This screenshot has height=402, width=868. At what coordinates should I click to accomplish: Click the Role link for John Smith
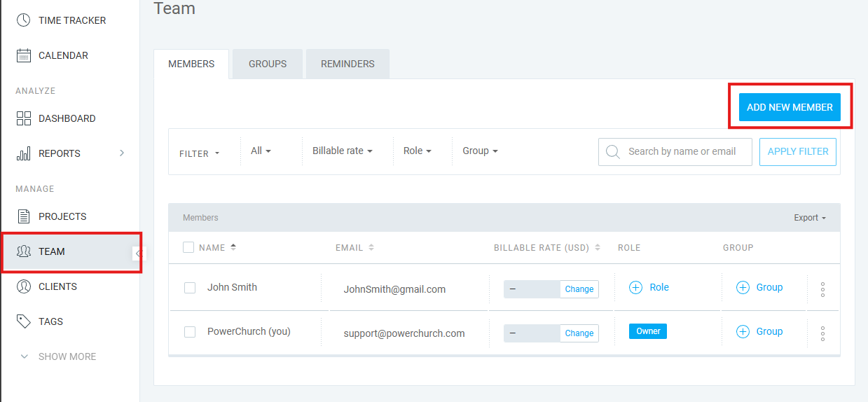pyautogui.click(x=659, y=287)
